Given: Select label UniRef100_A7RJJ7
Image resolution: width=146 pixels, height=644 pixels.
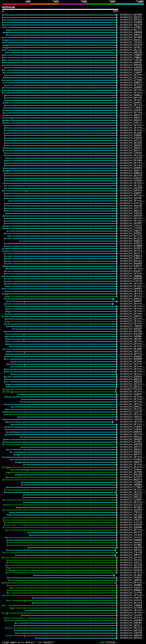Looking at the screenshot, I should pos(131,123).
